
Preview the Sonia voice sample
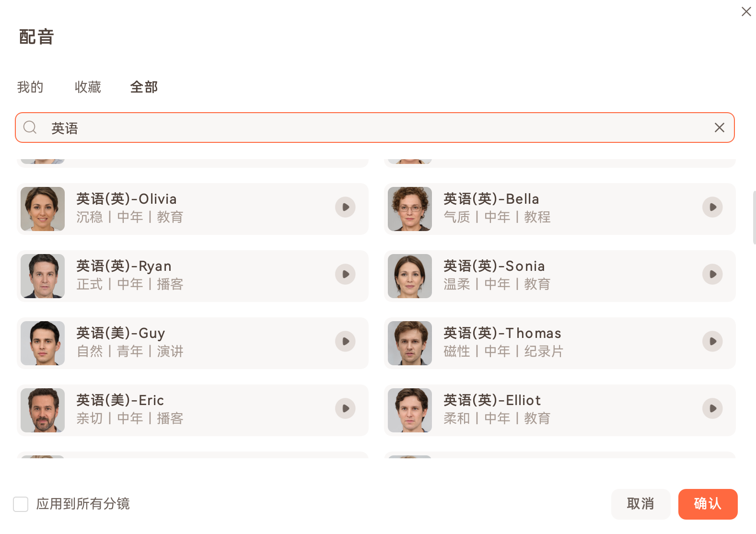coord(712,274)
